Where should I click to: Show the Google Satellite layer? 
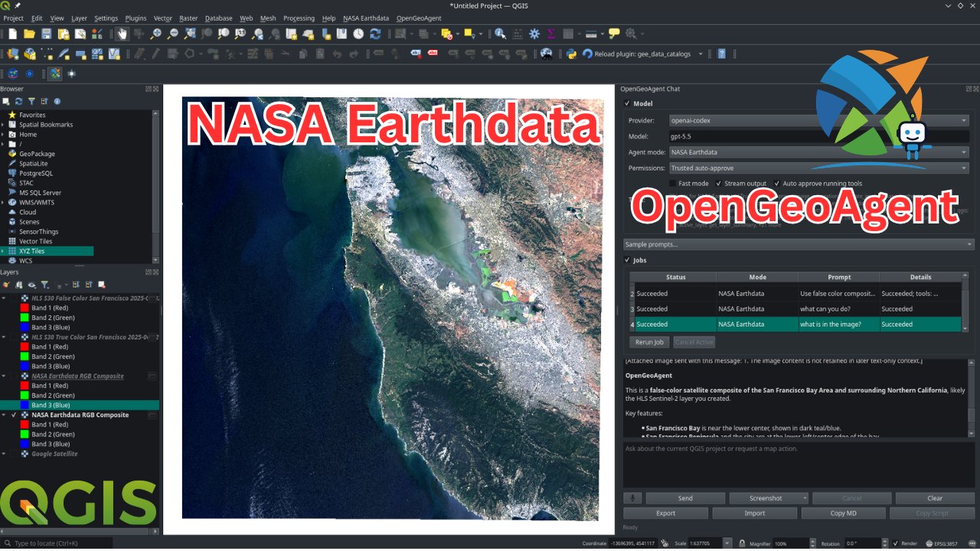(x=14, y=454)
